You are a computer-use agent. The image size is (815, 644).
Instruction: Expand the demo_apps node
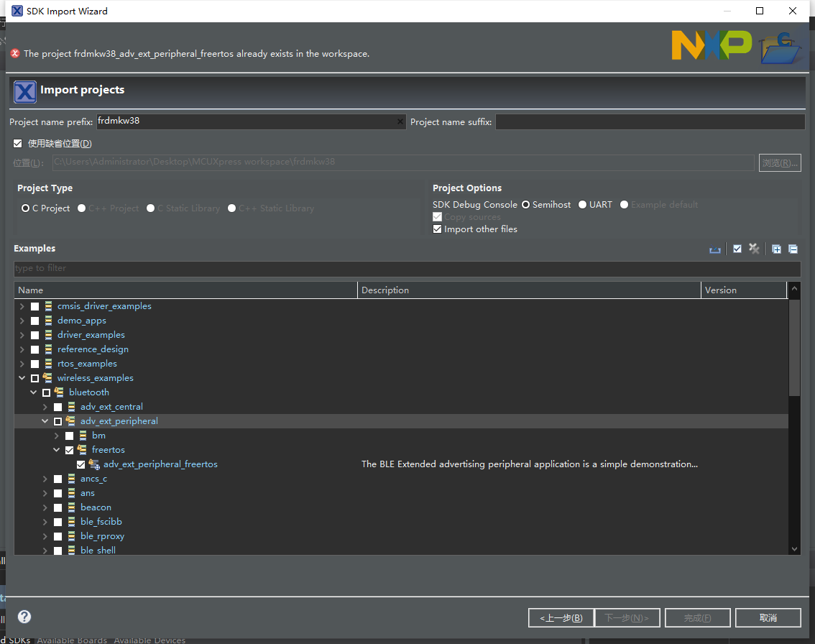(x=22, y=321)
